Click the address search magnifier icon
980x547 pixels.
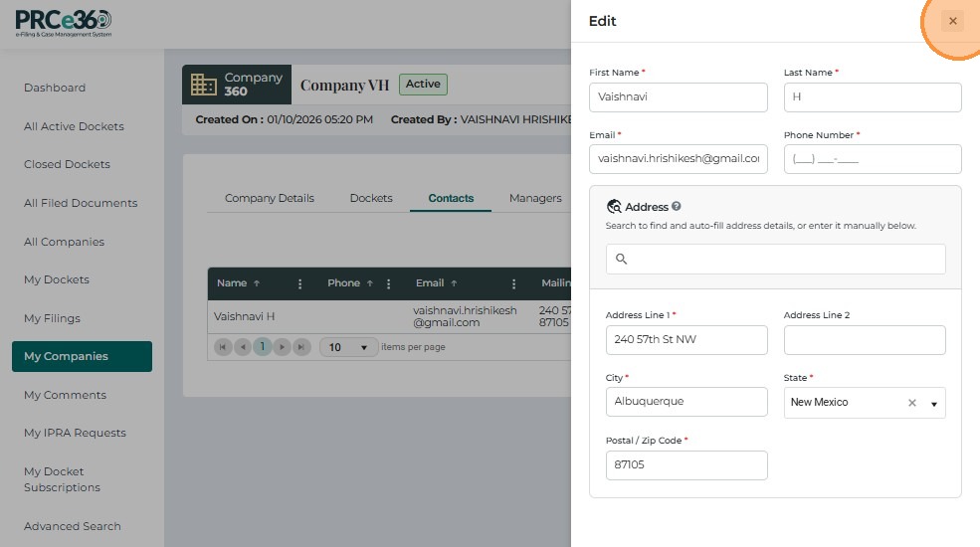pos(621,259)
